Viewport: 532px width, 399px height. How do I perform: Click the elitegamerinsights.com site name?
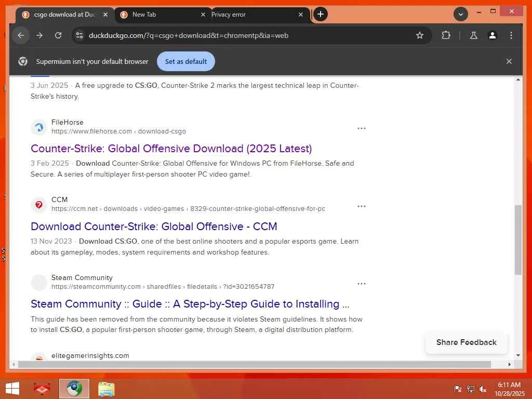click(x=90, y=355)
